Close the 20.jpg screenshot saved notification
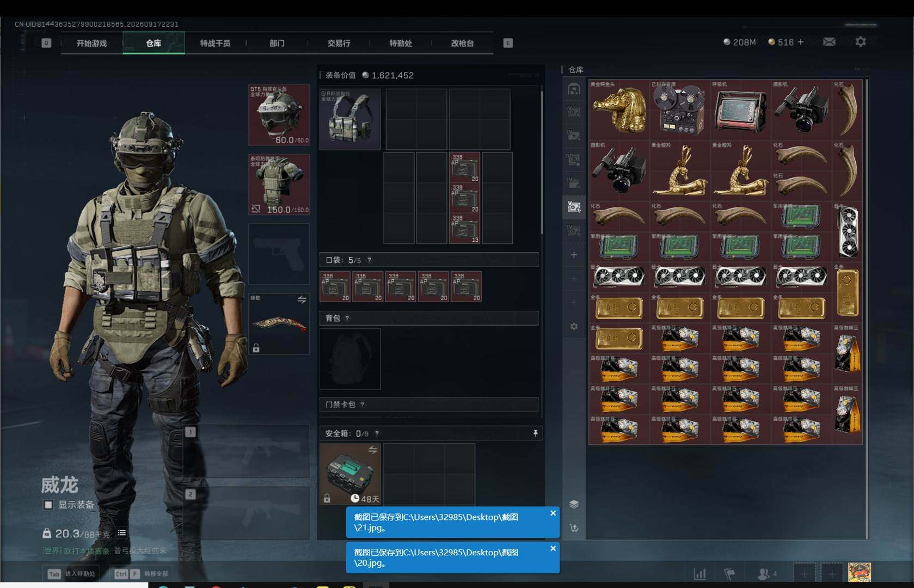914x588 pixels. (553, 548)
